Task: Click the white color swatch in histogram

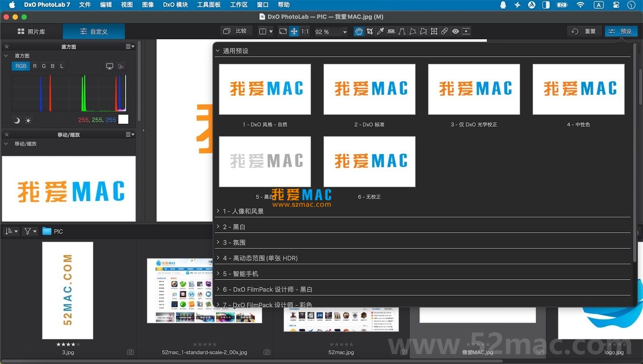Action: coord(123,119)
